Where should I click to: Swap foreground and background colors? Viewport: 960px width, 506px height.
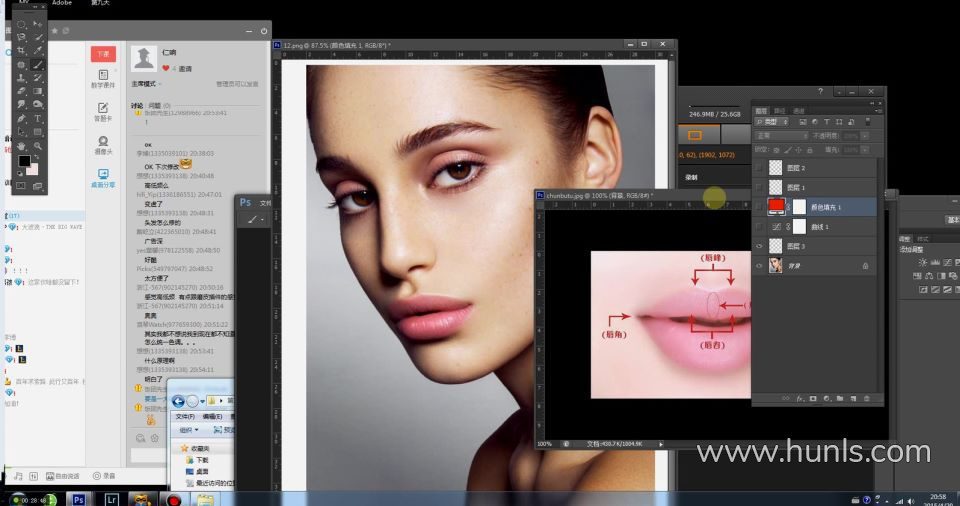tap(37, 157)
